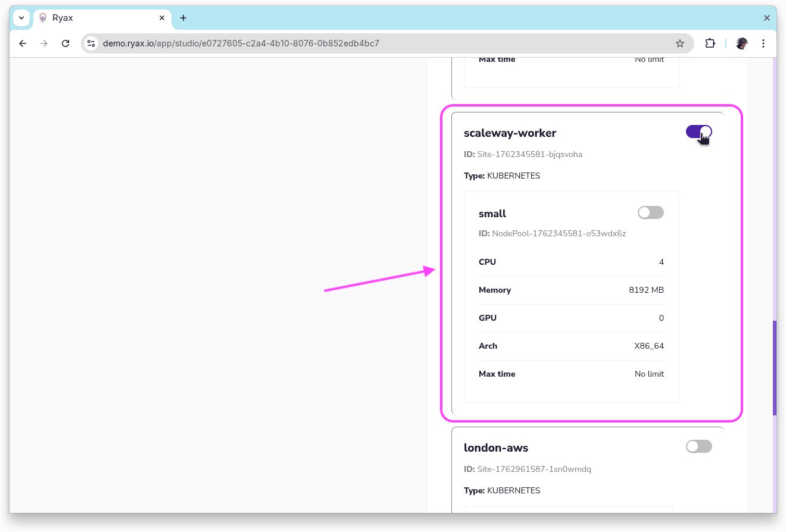The width and height of the screenshot is (786, 532).
Task: Enable the small node pool toggle
Action: [650, 212]
